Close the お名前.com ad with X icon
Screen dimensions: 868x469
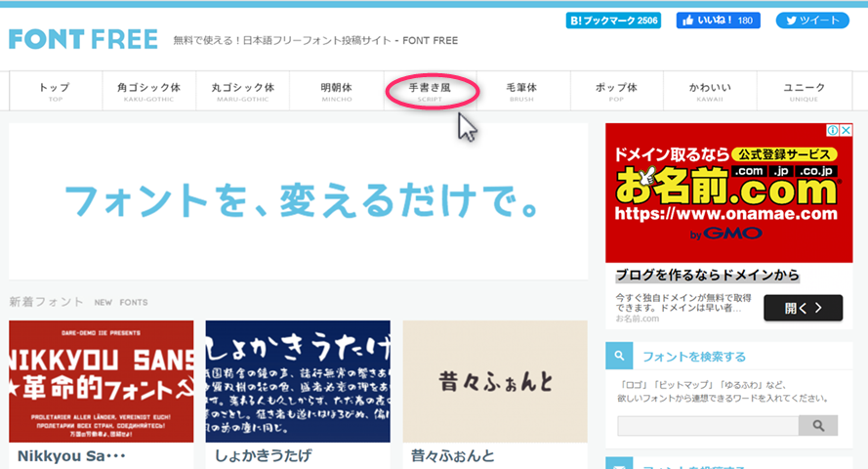(847, 131)
